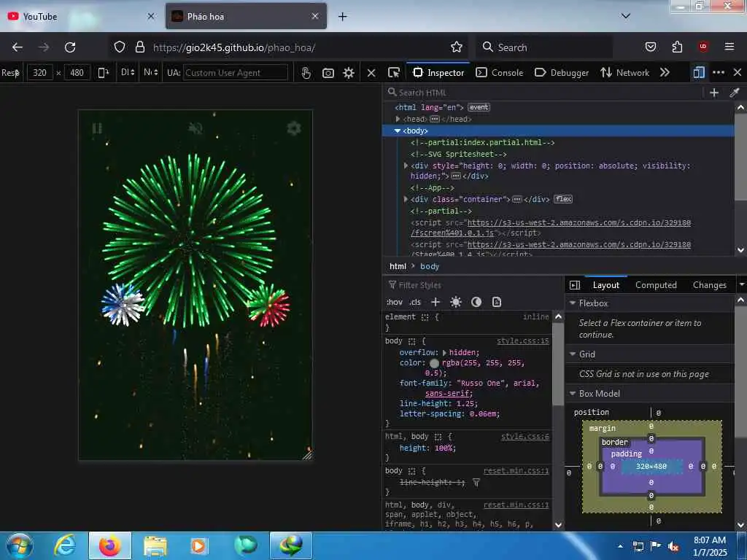Switch to the Console panel
The height and width of the screenshot is (560, 747).
click(500, 72)
